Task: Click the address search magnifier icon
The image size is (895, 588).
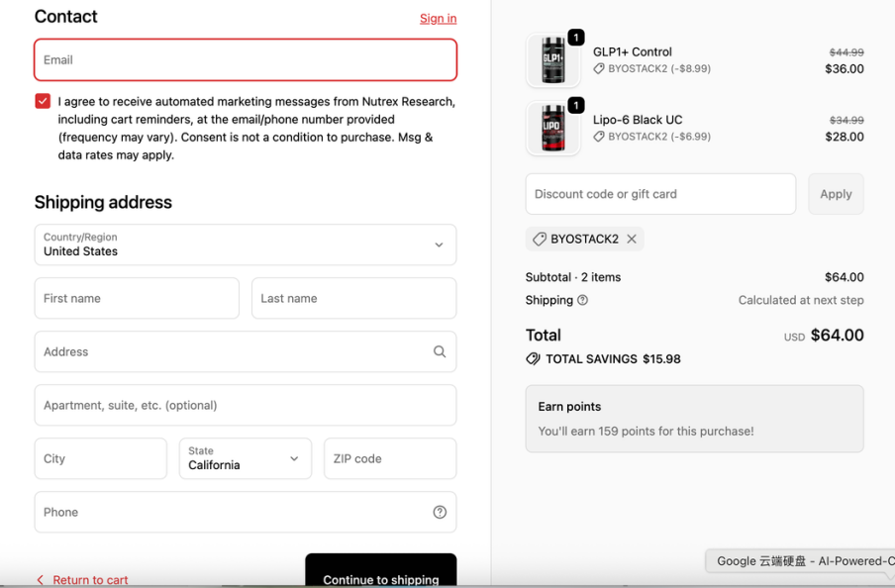Action: tap(439, 351)
